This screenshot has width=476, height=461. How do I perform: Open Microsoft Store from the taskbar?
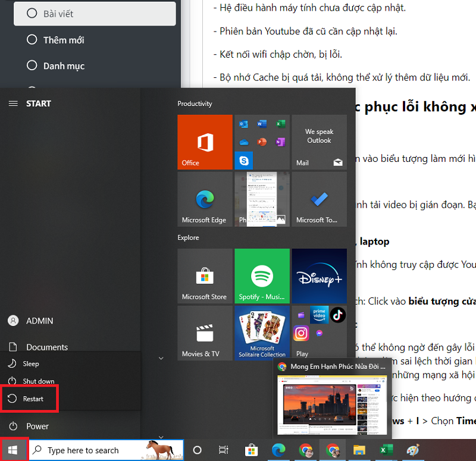point(251,450)
